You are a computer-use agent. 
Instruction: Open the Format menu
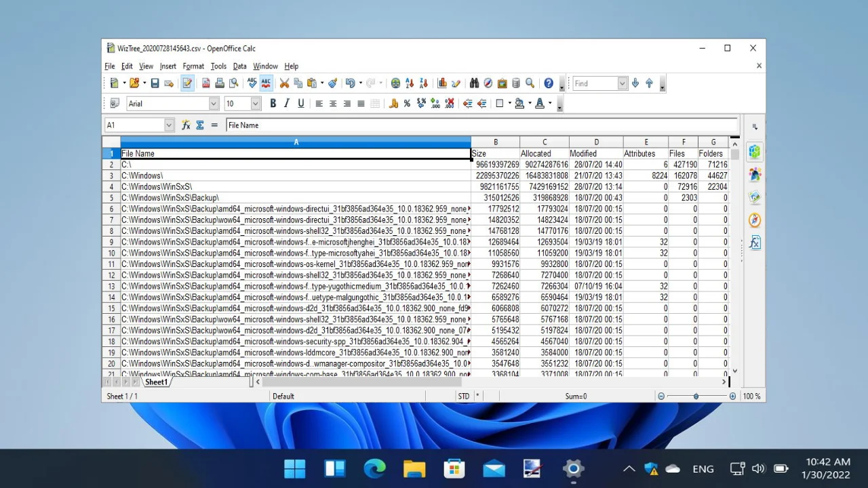(x=193, y=66)
